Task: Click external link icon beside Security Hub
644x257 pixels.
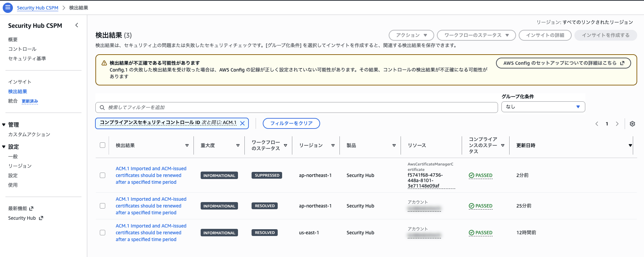Action: click(x=41, y=218)
